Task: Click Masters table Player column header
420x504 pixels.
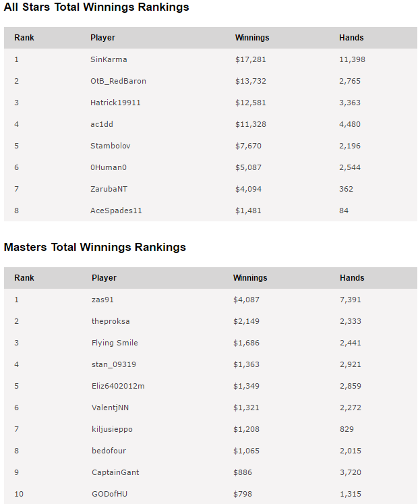Action: pos(104,278)
